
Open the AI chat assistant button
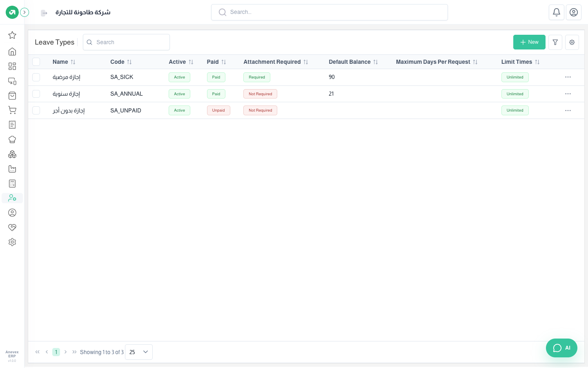click(x=561, y=348)
